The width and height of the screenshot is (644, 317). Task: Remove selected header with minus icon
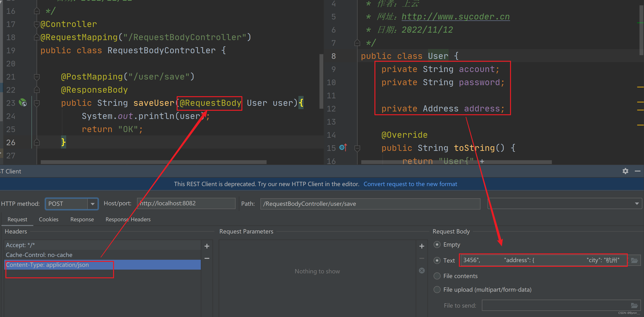[x=207, y=258]
